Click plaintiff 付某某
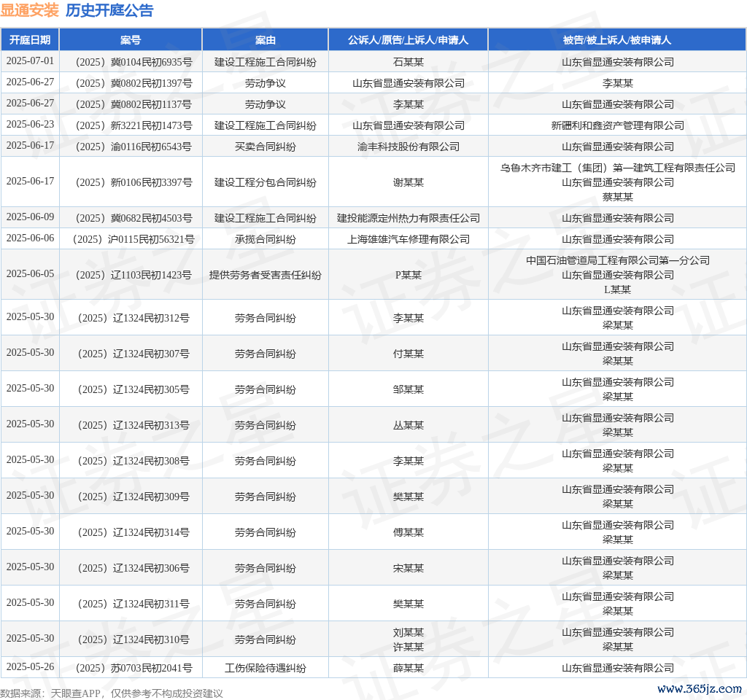The image size is (747, 700). point(409,354)
